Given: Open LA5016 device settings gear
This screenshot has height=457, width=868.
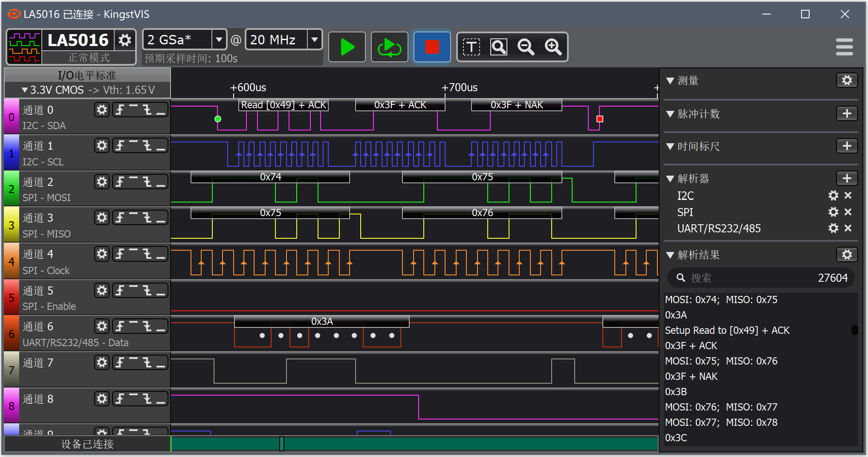Looking at the screenshot, I should (124, 40).
